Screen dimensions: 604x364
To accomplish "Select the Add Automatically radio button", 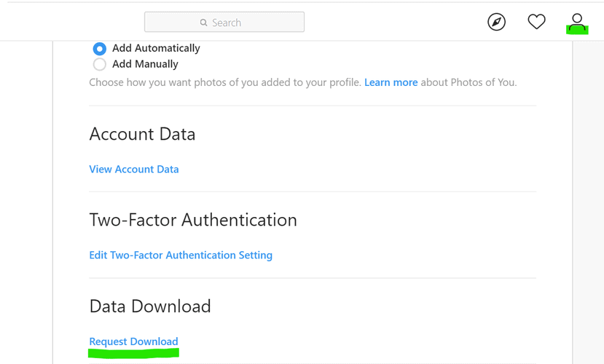I will point(99,49).
